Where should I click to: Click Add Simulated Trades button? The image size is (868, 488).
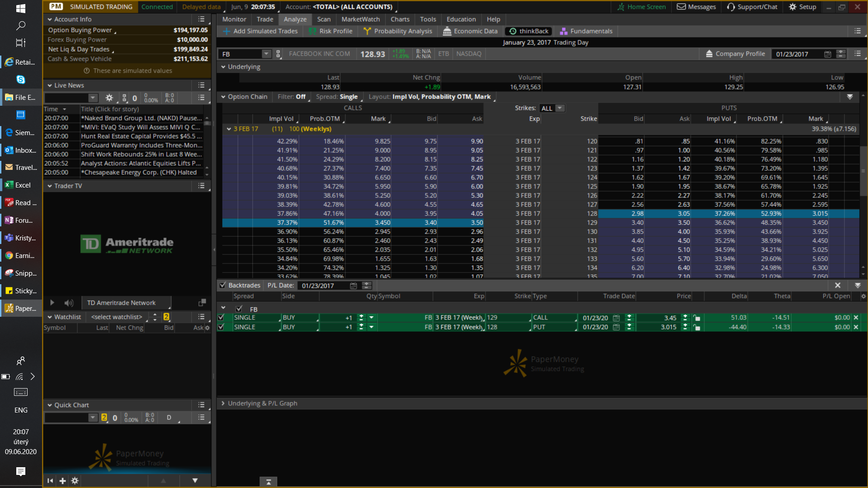point(260,31)
